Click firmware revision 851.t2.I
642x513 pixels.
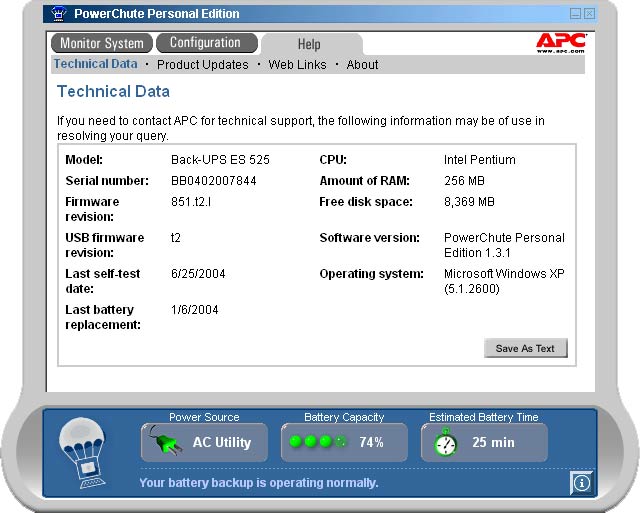(x=191, y=201)
